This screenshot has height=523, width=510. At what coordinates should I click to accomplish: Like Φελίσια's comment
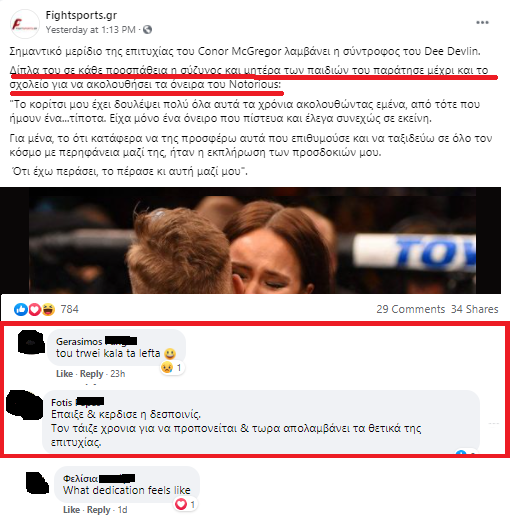click(71, 510)
